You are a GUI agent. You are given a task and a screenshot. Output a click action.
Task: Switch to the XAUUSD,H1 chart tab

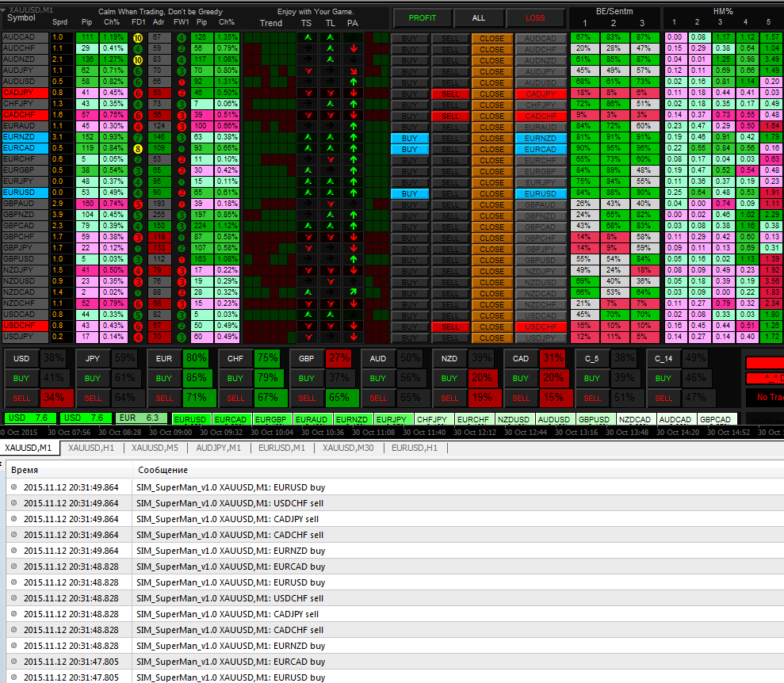click(91, 448)
